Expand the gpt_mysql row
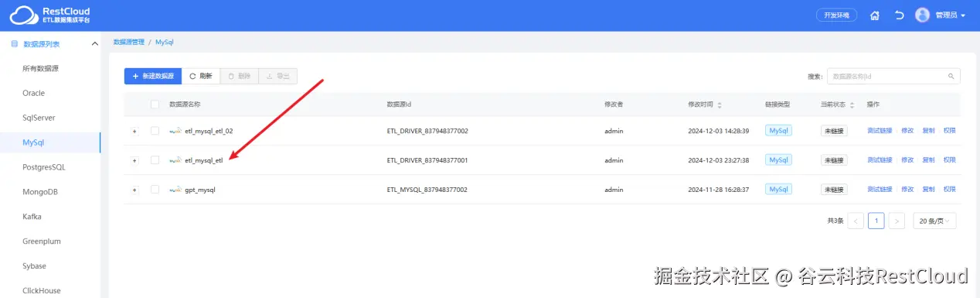 pos(134,190)
